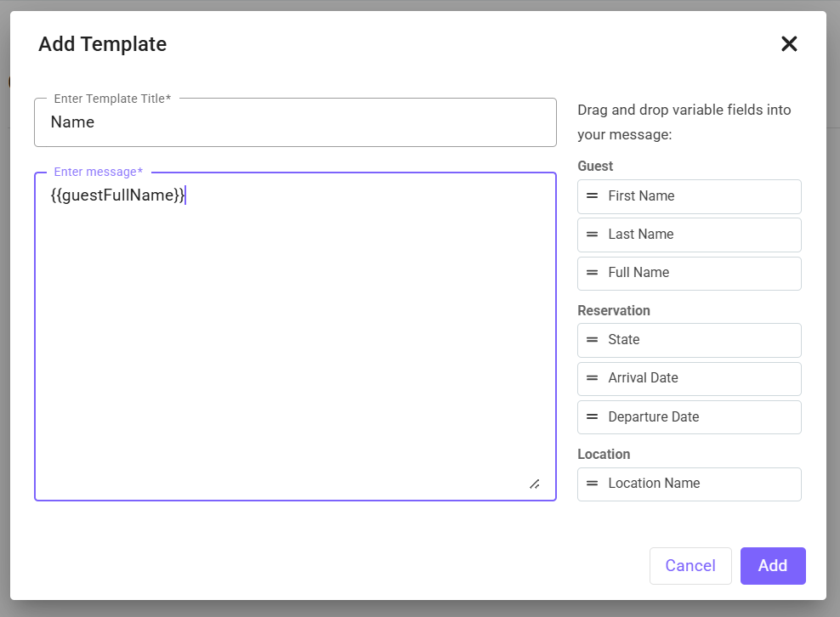This screenshot has width=840, height=617.
Task: Select the State reservation variable
Action: point(690,340)
